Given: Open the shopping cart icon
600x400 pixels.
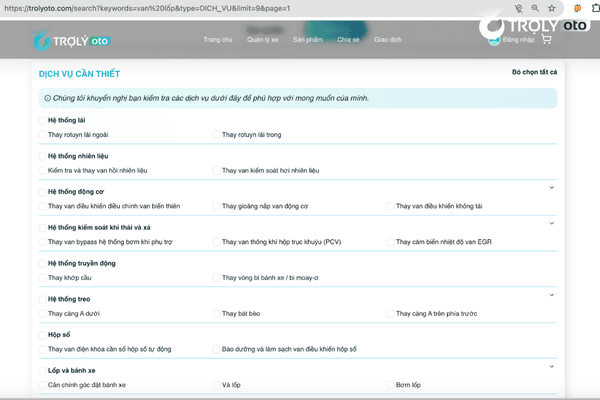Looking at the screenshot, I should point(546,39).
